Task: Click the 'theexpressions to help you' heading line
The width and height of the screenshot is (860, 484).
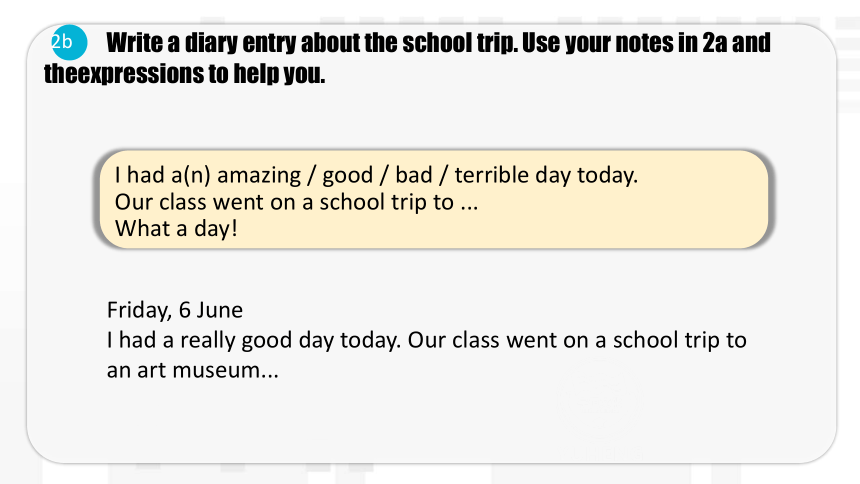Action: pyautogui.click(x=184, y=74)
